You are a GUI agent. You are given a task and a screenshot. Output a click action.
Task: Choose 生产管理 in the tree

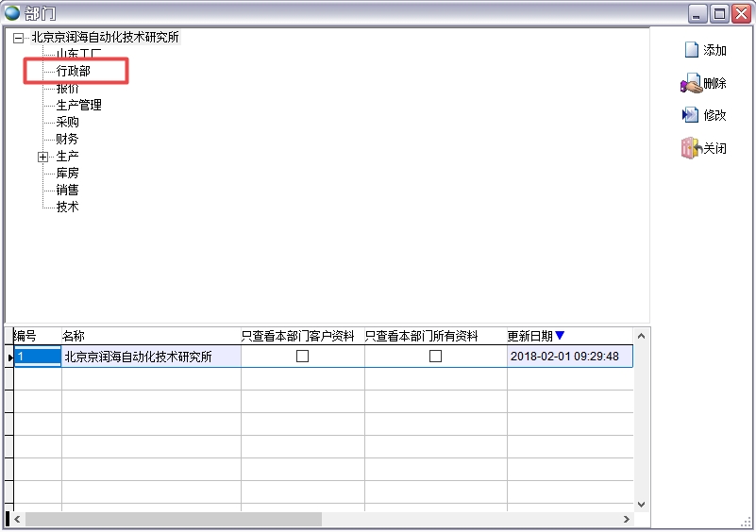78,106
